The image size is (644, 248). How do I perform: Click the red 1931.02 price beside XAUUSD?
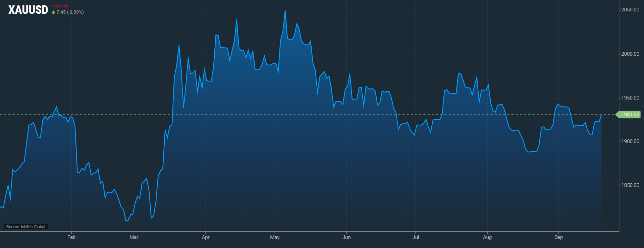click(60, 7)
